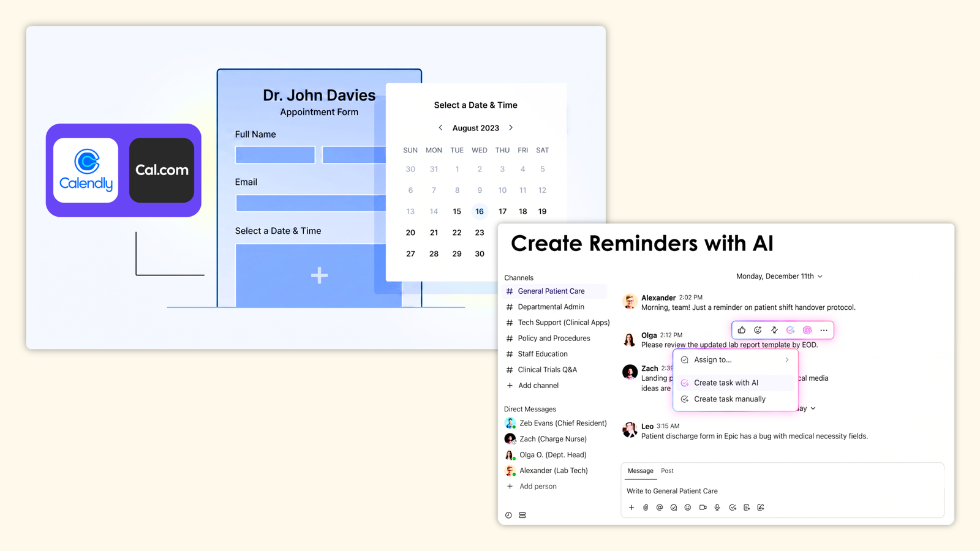
Task: Go to the next month after August 2023
Action: (511, 128)
